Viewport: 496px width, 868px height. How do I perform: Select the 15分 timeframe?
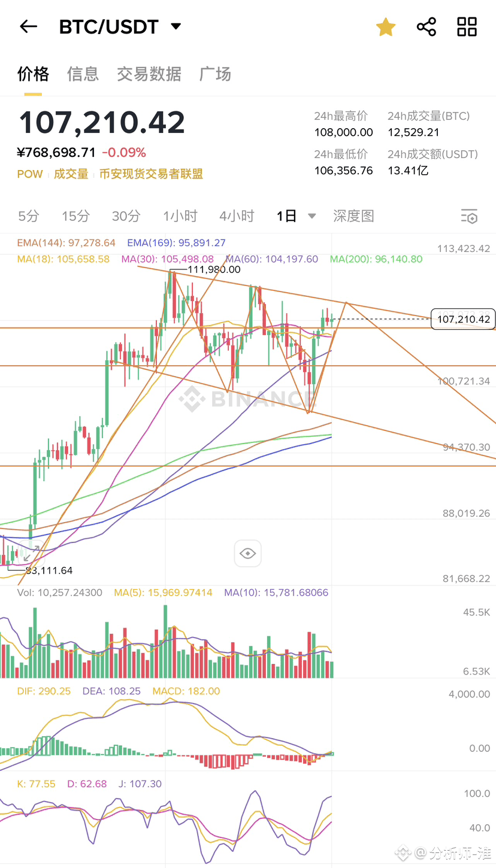click(75, 216)
